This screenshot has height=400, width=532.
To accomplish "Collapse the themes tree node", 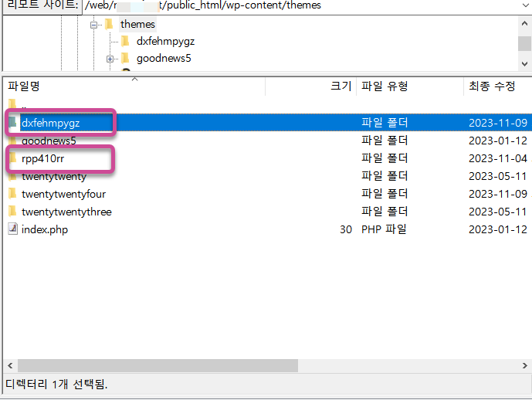I will [x=93, y=25].
